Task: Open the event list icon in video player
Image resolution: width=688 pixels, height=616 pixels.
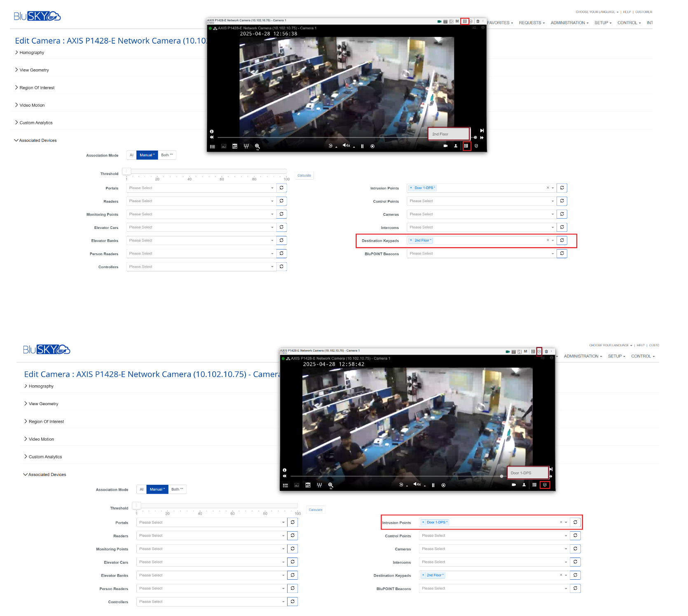Action: tap(213, 146)
